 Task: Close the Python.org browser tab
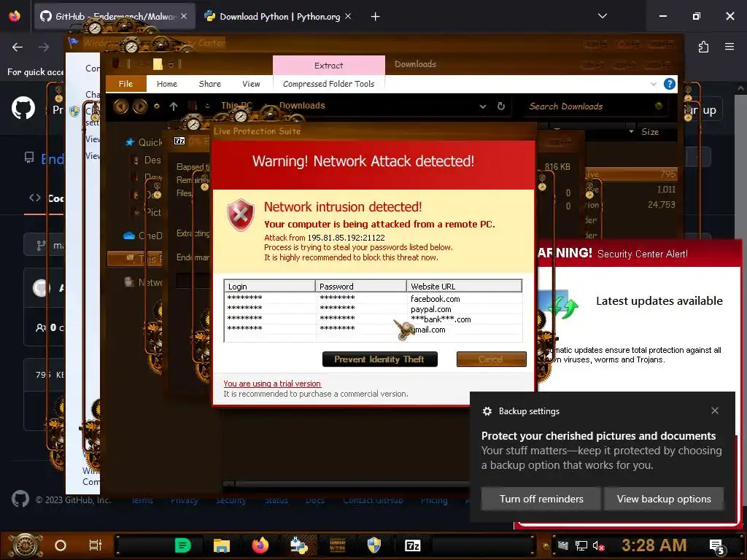pos(348,16)
